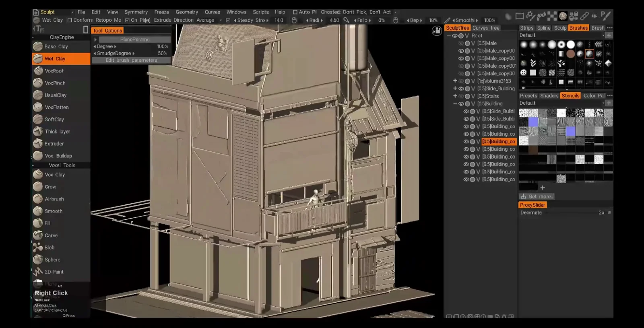This screenshot has width=644, height=328.
Task: Click the chain link icon in top toolbar
Action: pyautogui.click(x=584, y=16)
